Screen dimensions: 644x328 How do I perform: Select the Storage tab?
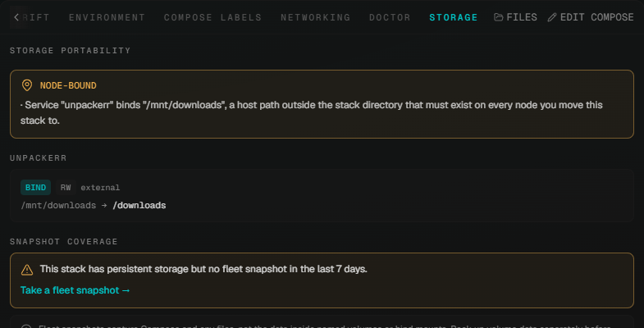point(454,17)
